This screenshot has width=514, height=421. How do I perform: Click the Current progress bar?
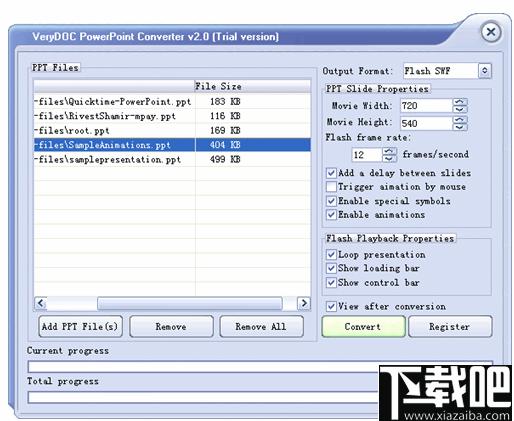260,366
